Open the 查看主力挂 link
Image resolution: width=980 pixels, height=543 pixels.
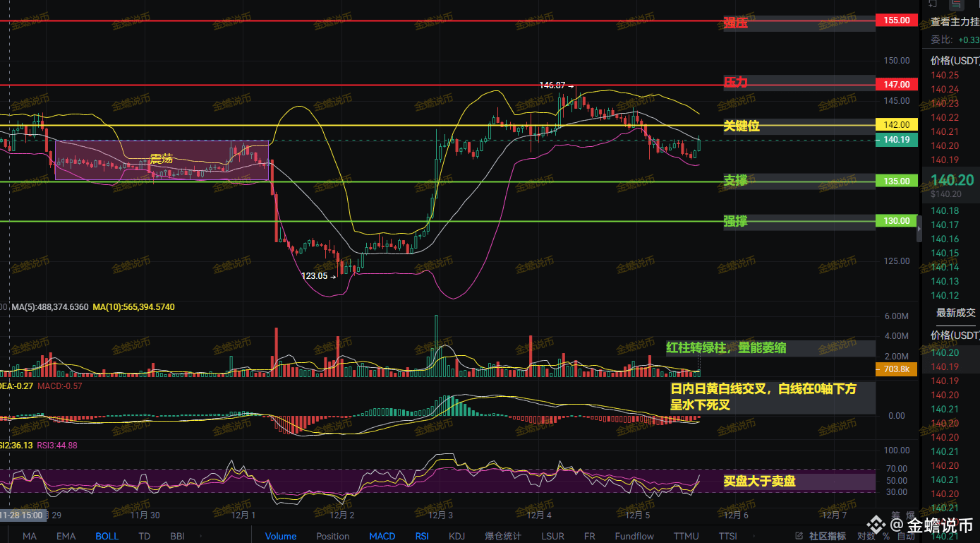point(955,22)
